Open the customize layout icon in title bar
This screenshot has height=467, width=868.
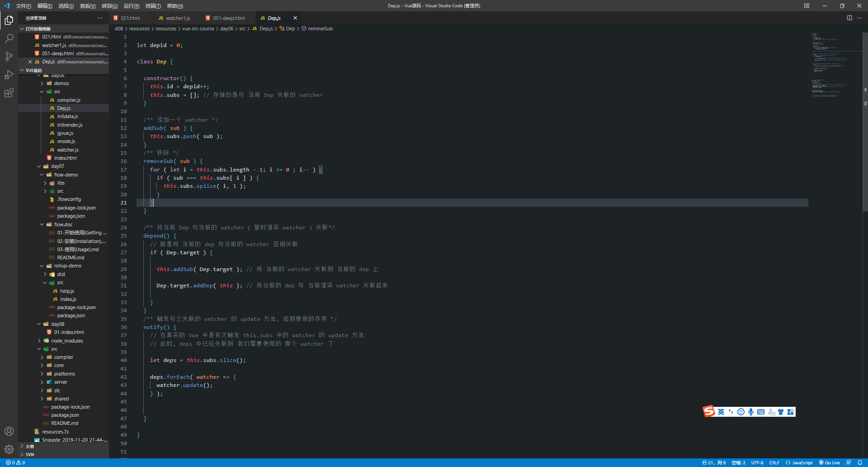point(807,6)
